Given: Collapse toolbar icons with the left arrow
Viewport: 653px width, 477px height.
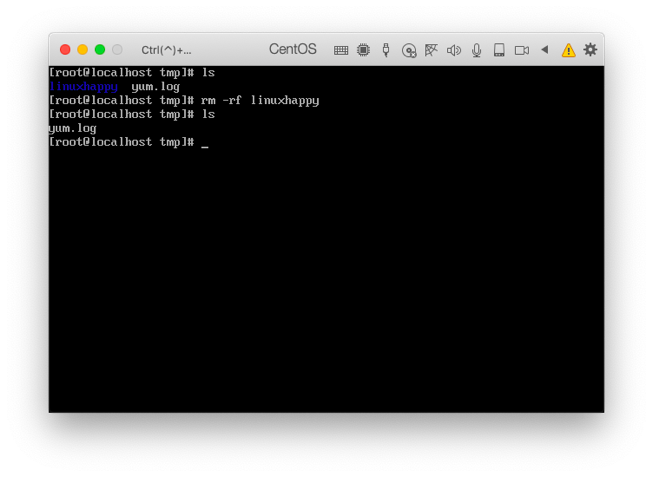Looking at the screenshot, I should coord(544,50).
